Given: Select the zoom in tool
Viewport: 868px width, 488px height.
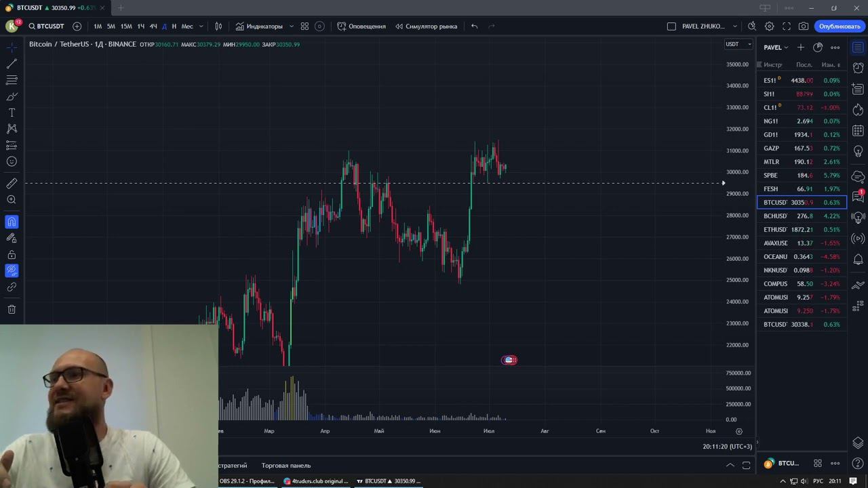Looking at the screenshot, I should (12, 200).
